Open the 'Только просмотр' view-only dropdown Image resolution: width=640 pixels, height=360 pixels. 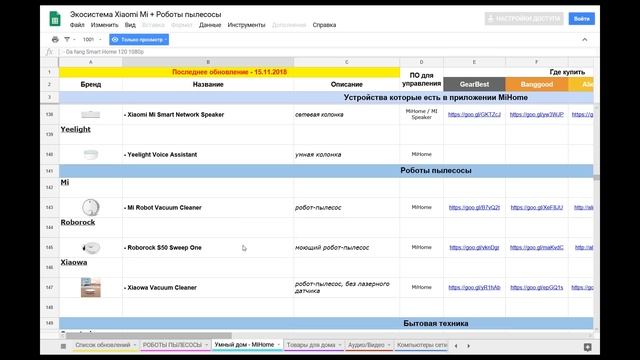coord(139,40)
